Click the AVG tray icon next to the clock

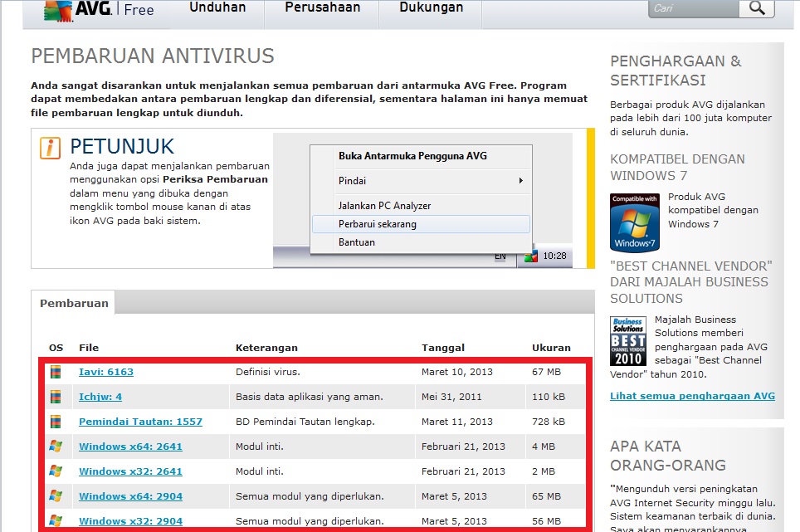point(530,256)
